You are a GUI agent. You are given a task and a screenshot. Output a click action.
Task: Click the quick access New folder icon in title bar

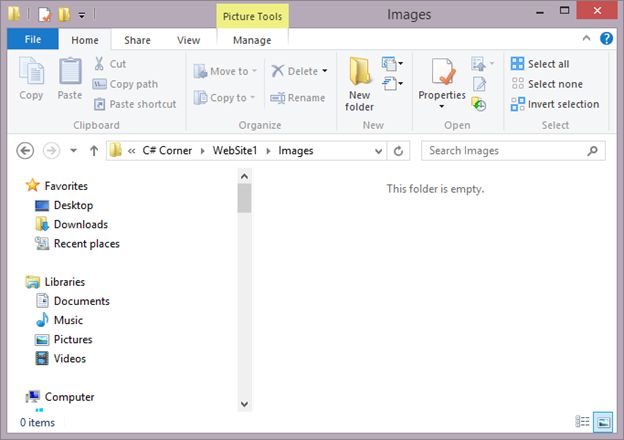pos(64,15)
